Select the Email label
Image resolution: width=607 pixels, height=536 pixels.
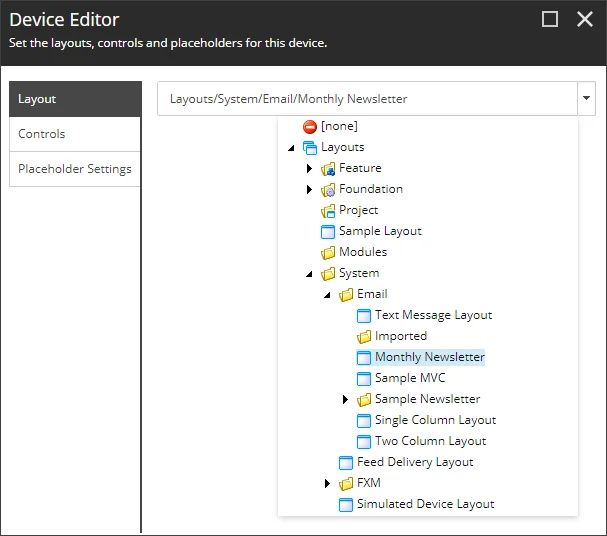coord(372,294)
